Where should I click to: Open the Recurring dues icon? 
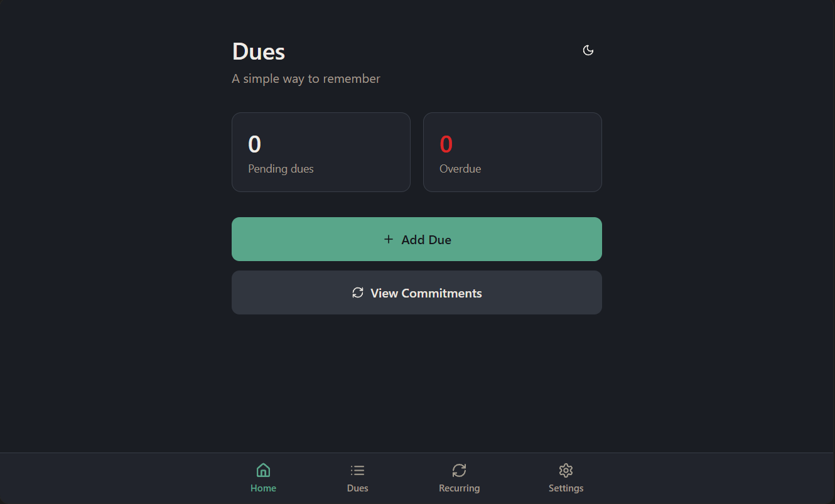(x=459, y=469)
